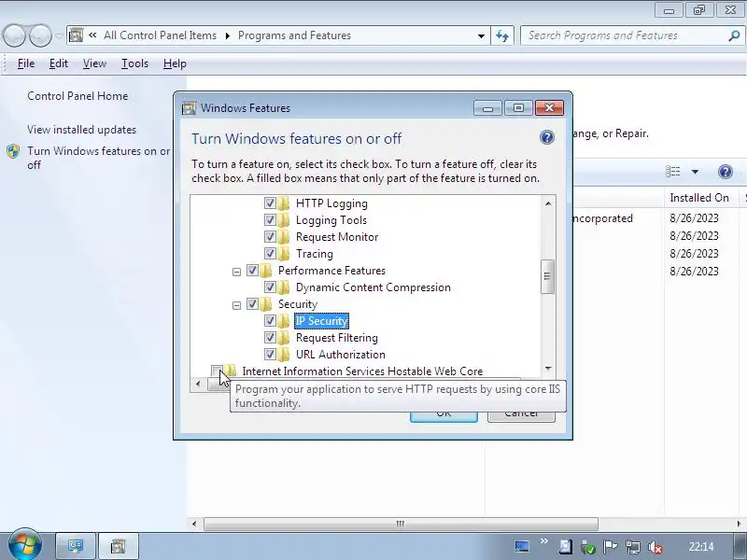This screenshot has height=560, width=747.
Task: Collapse the Security tree node
Action: pyautogui.click(x=236, y=305)
